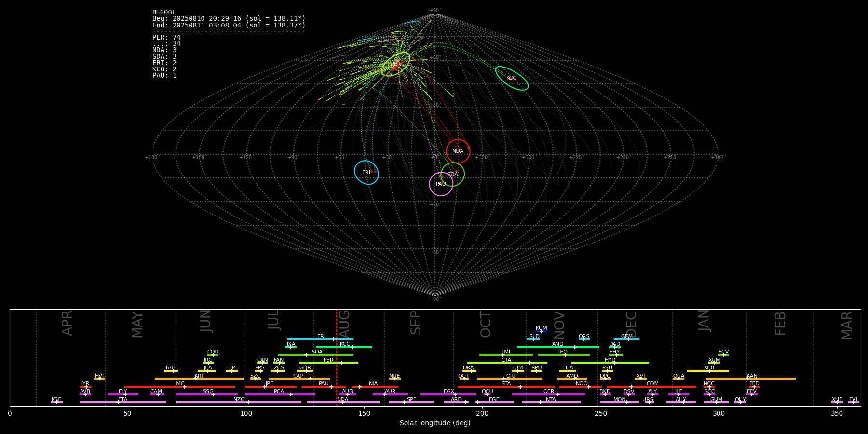Select the SDA activity bar on the timeline
This screenshot has height=434, width=868.
coord(316,355)
